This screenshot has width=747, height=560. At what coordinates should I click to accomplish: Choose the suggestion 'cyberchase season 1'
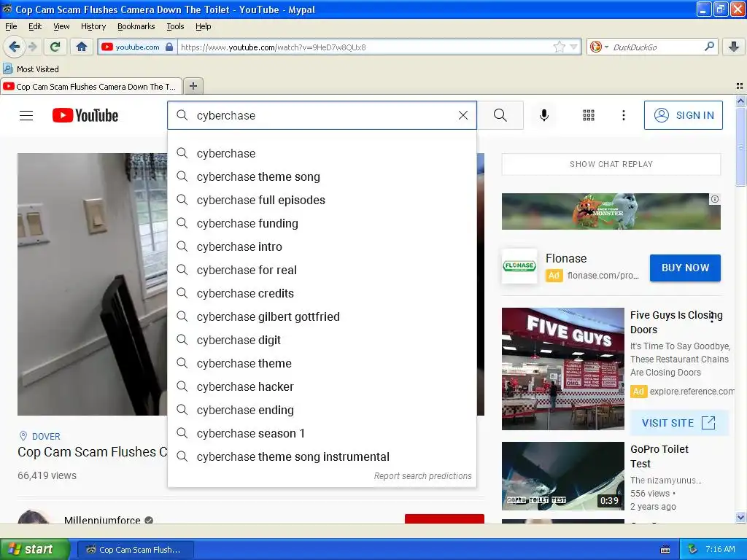click(322, 433)
